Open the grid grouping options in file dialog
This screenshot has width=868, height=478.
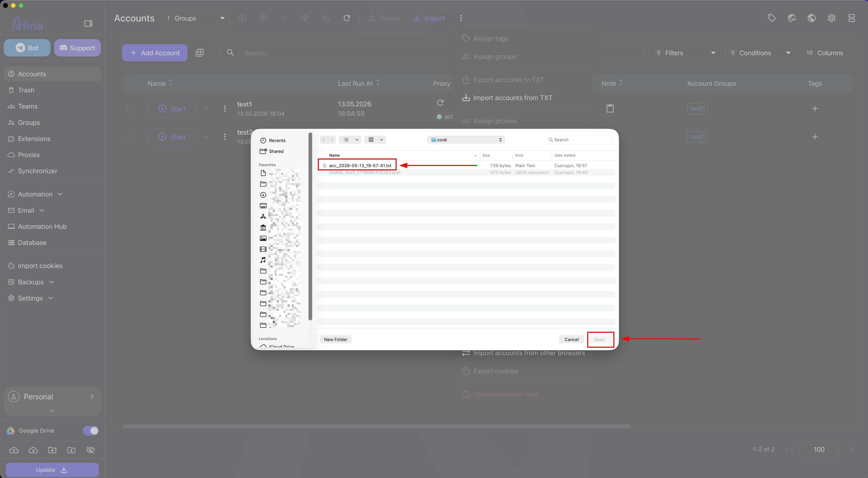coord(375,139)
